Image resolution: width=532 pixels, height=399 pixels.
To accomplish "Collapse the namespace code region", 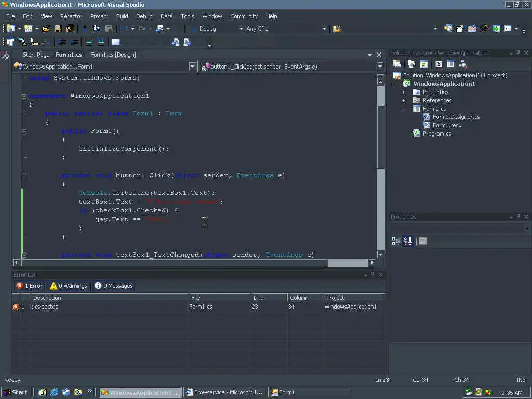I will click(24, 96).
